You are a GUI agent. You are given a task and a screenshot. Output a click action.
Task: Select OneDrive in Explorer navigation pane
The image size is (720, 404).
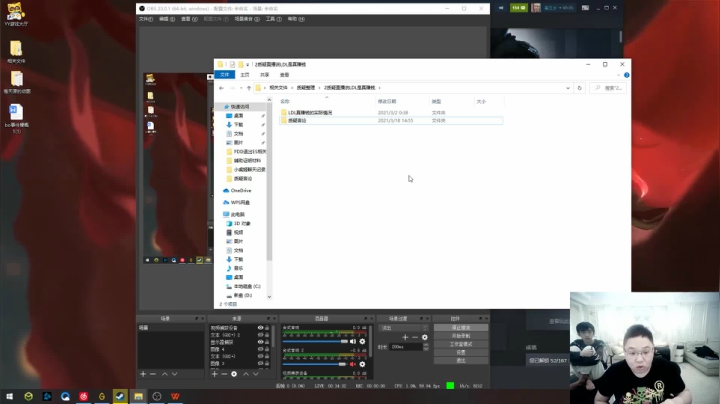coord(241,191)
